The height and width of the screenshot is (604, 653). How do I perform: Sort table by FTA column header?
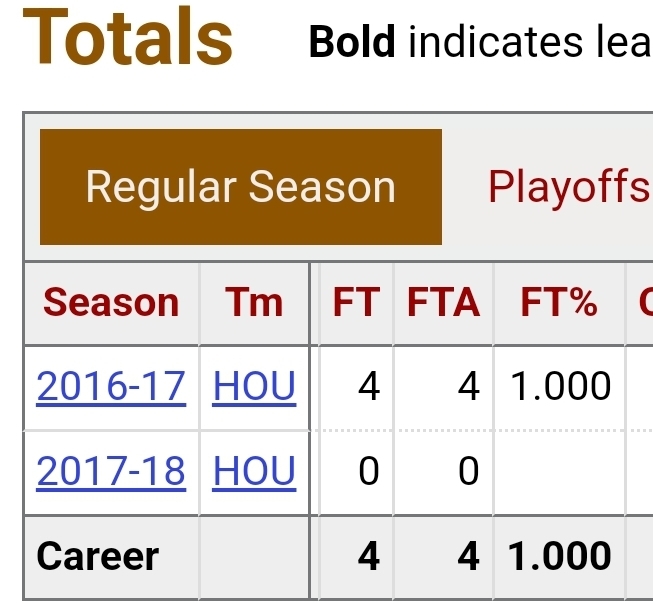(444, 302)
